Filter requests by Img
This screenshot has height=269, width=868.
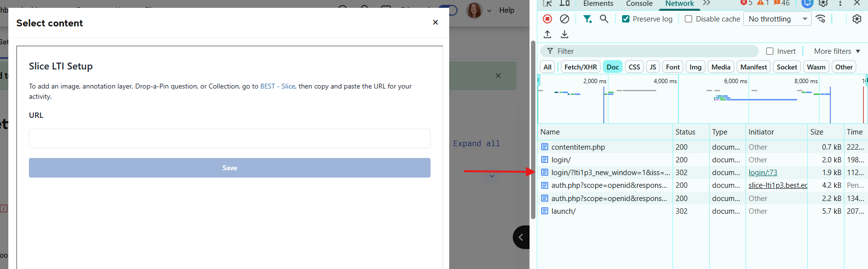pos(696,67)
